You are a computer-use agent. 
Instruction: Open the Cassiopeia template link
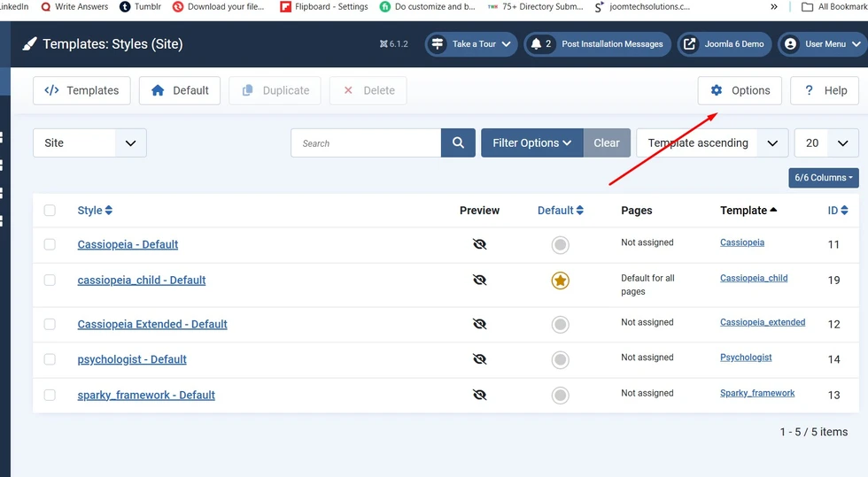pos(742,242)
